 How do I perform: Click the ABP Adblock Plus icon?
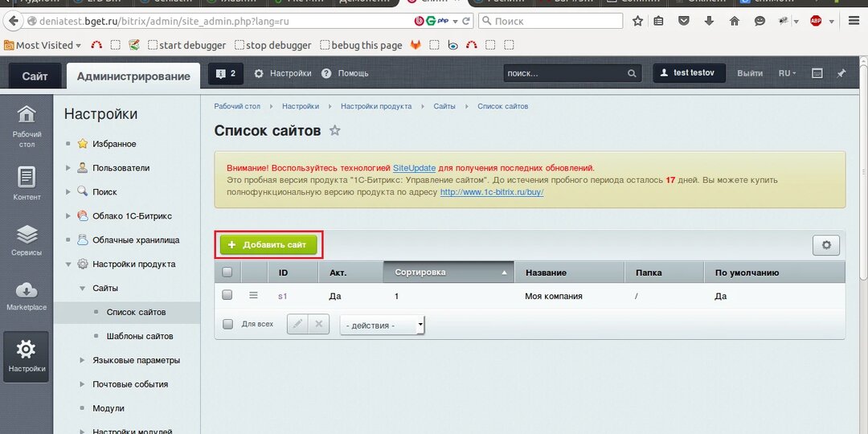coord(816,21)
